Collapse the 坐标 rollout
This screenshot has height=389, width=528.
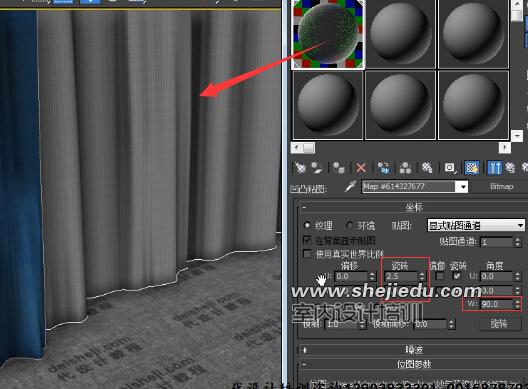click(x=414, y=207)
